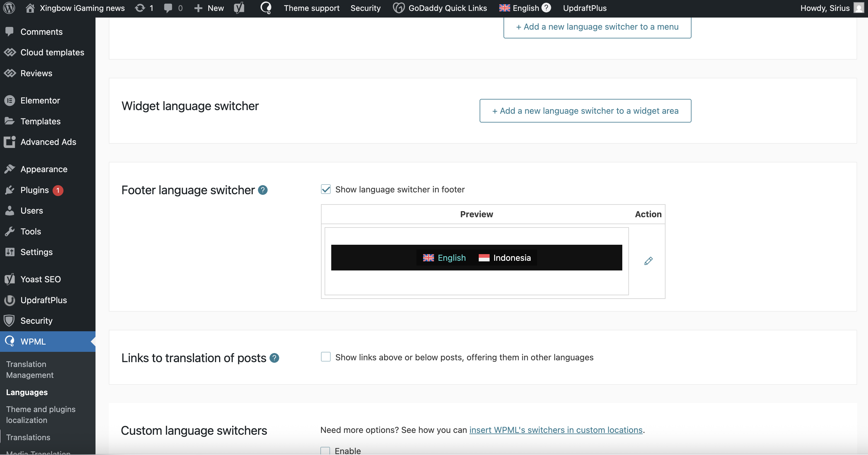Enable Show links above or below posts
The height and width of the screenshot is (455, 868).
tap(325, 357)
